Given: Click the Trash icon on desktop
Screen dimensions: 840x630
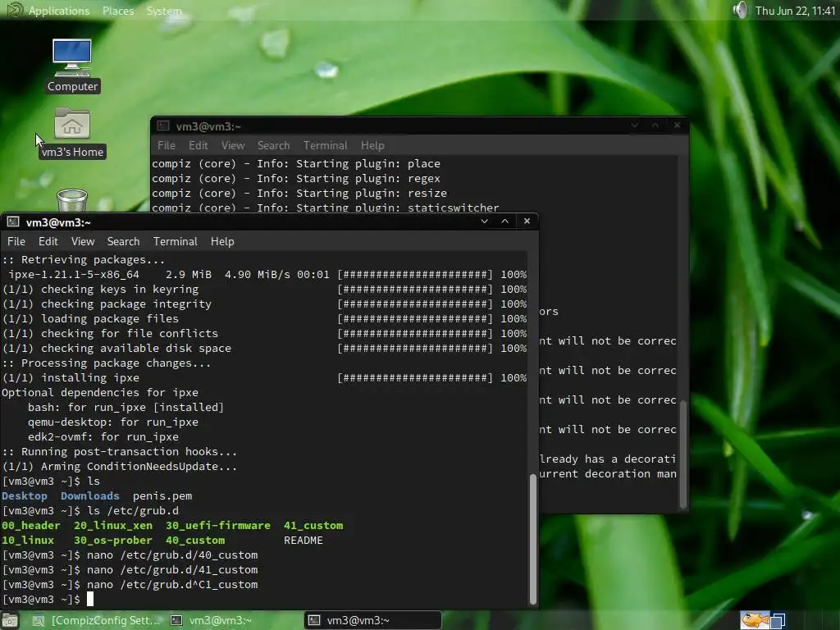Looking at the screenshot, I should (x=72, y=201).
